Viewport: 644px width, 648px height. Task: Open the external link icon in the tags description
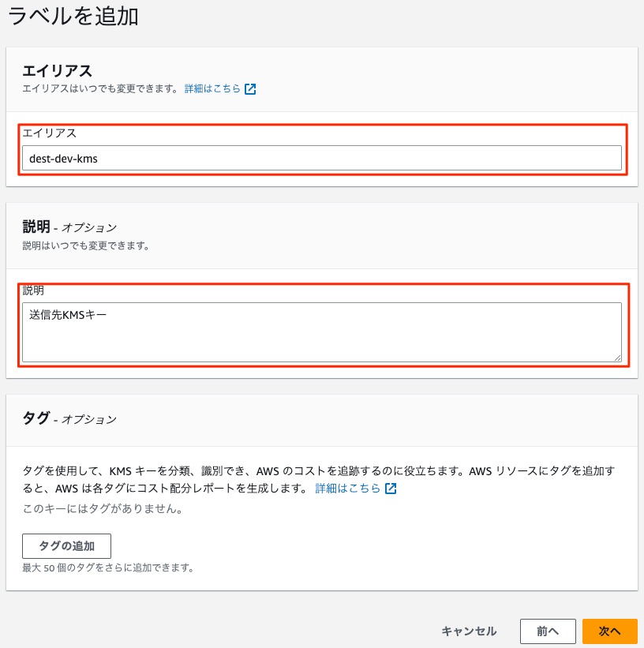click(x=391, y=489)
